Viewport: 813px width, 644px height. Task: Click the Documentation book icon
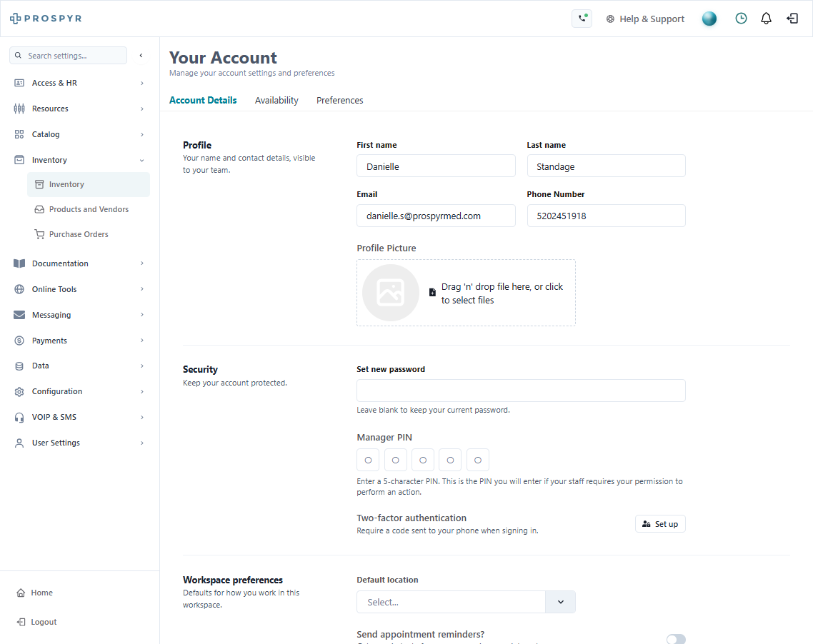pyautogui.click(x=19, y=263)
